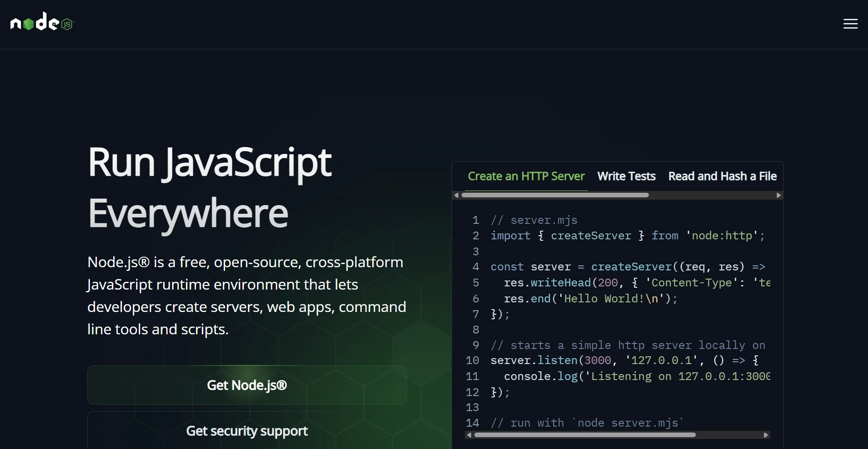Click the 'const server = createServer' line

point(628,267)
